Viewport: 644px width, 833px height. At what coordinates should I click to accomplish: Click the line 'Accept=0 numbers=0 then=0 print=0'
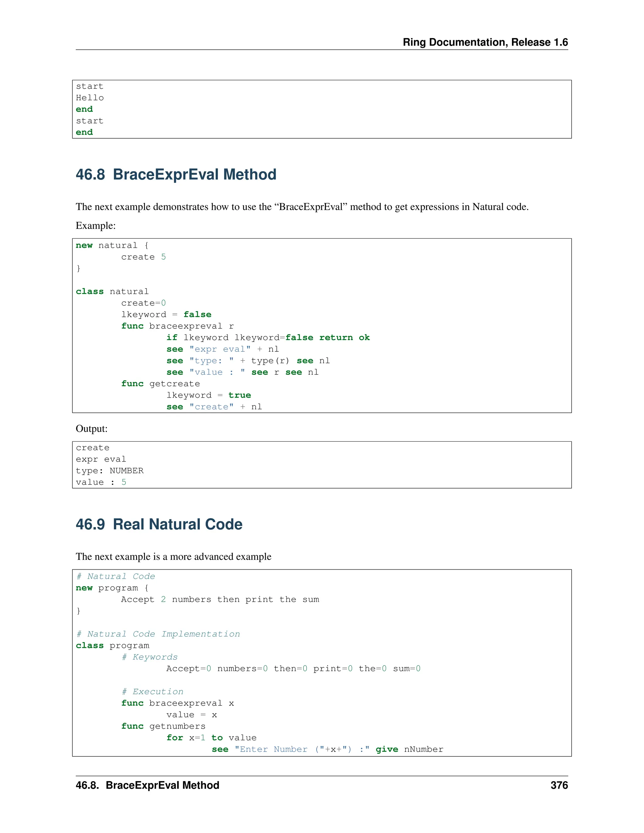pyautogui.click(x=293, y=669)
